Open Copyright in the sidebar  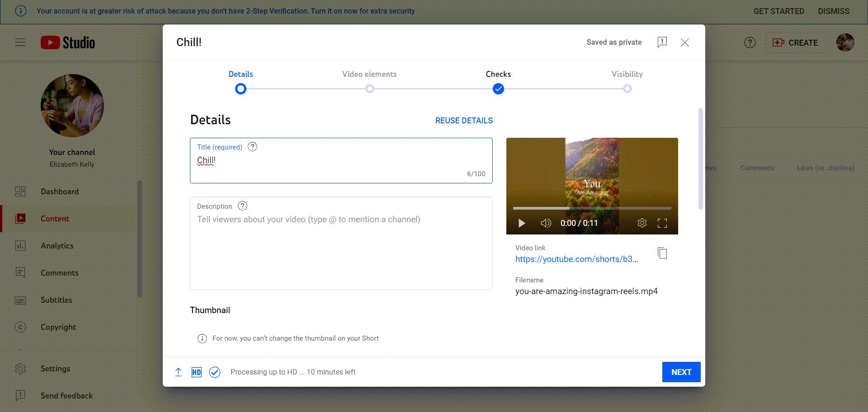coord(69,327)
